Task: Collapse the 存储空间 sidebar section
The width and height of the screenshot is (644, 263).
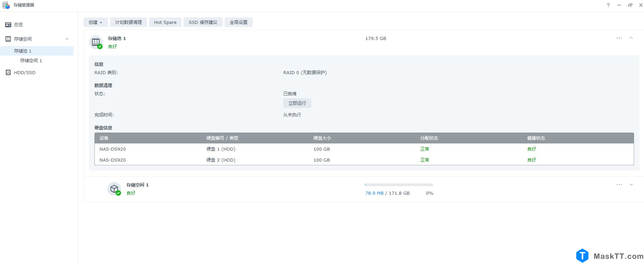Action: pyautogui.click(x=67, y=39)
